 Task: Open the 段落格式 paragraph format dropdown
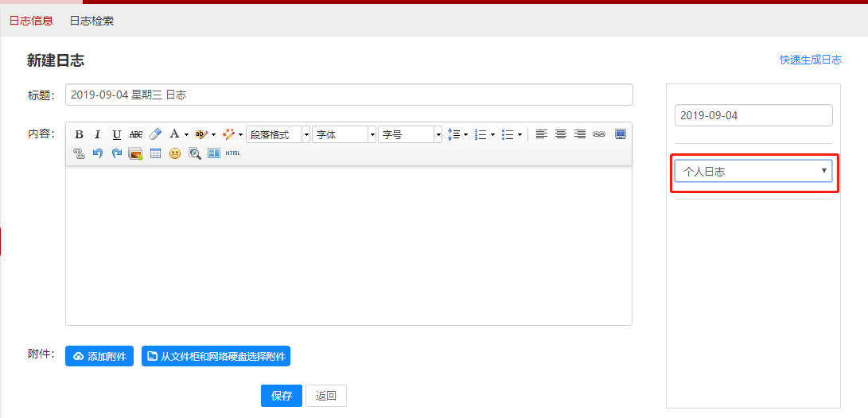point(278,134)
